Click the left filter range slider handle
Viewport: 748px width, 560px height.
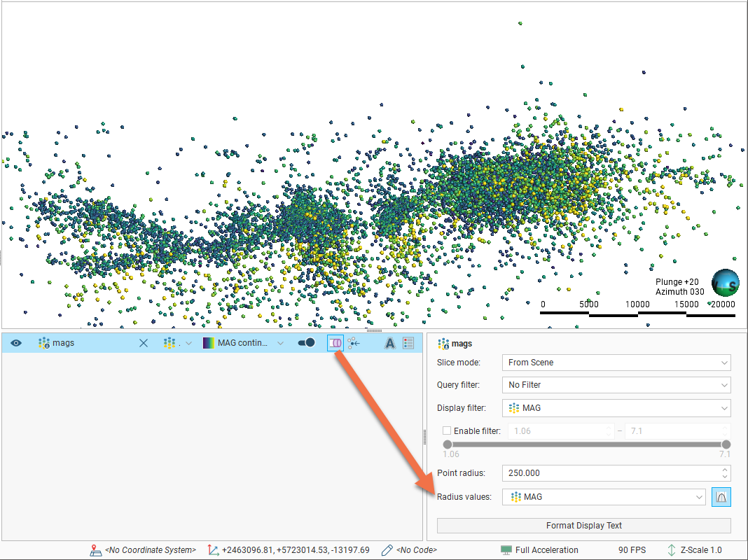(x=448, y=444)
